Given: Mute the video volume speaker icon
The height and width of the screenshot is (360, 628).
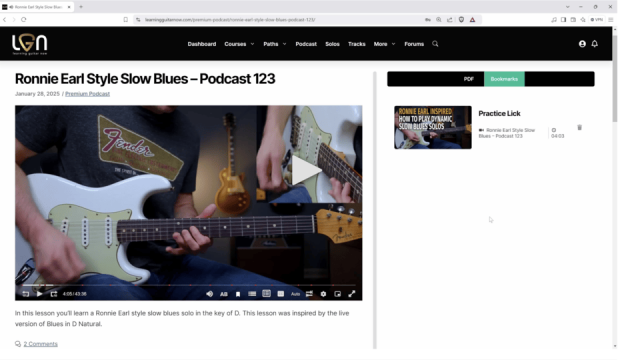Looking at the screenshot, I should pyautogui.click(x=209, y=294).
